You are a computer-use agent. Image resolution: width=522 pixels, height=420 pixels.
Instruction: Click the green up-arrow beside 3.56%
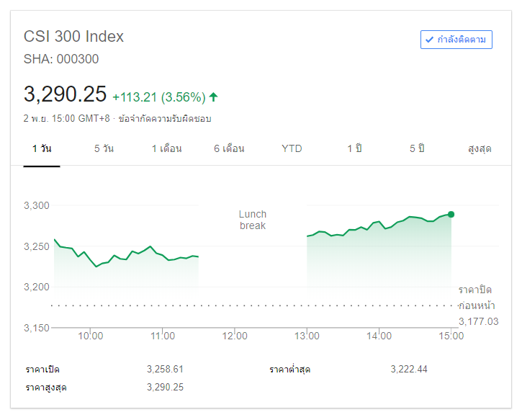214,97
